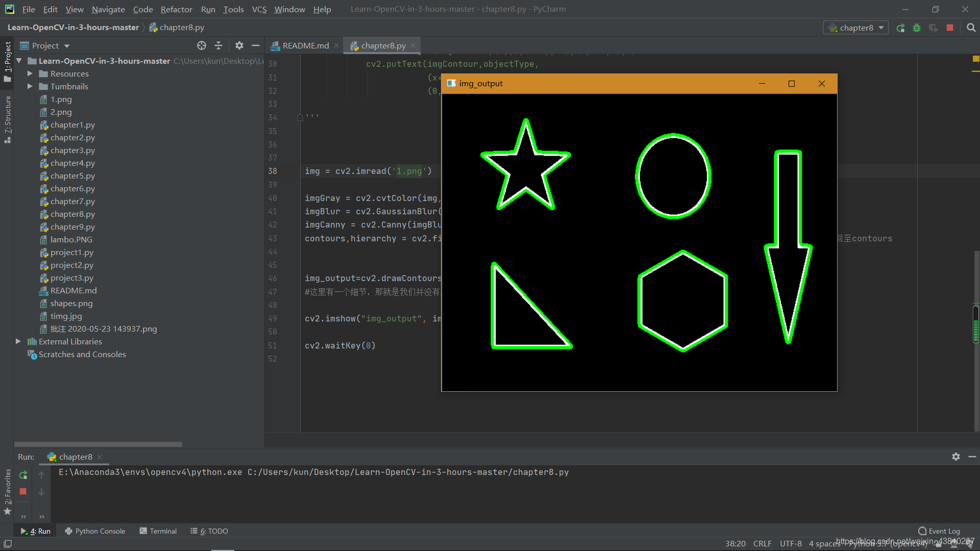Open Project panel settings gear
The height and width of the screenshot is (551, 980).
(239, 45)
